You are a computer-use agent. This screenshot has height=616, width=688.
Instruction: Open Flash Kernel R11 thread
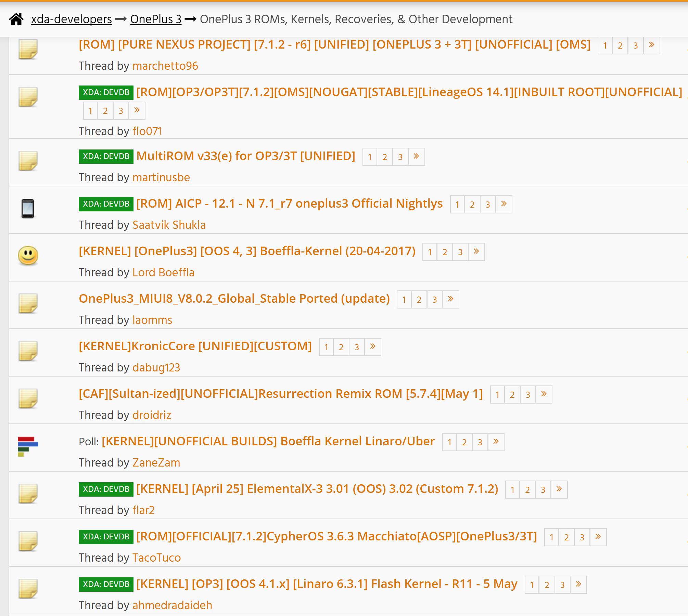pos(327,584)
